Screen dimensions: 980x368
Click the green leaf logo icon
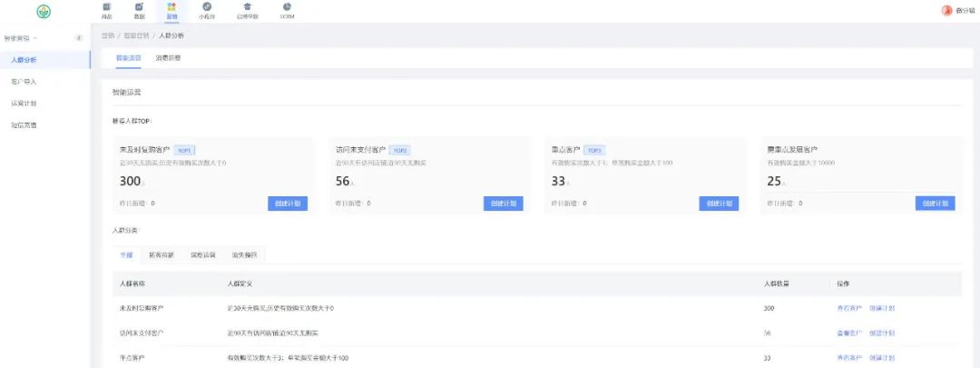(44, 11)
